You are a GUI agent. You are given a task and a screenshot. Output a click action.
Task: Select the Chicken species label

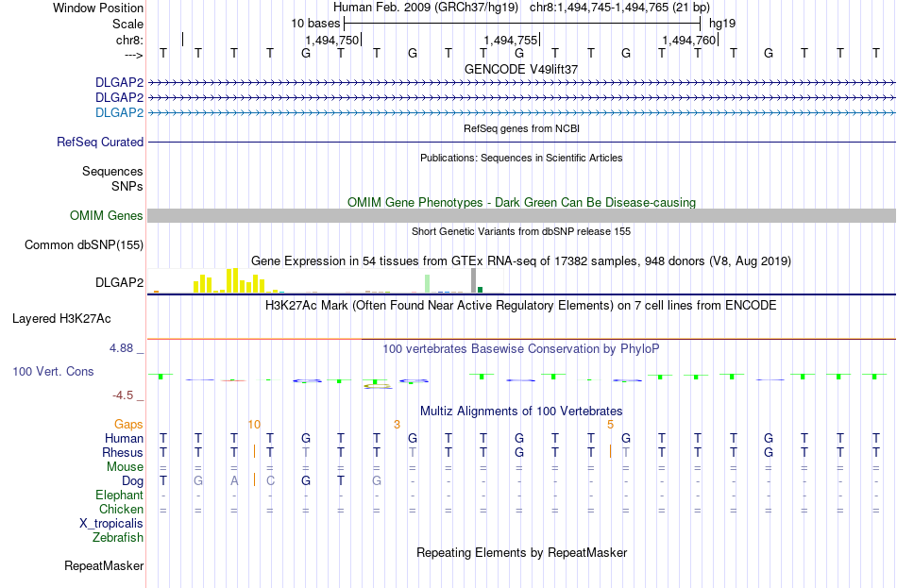tap(121, 509)
